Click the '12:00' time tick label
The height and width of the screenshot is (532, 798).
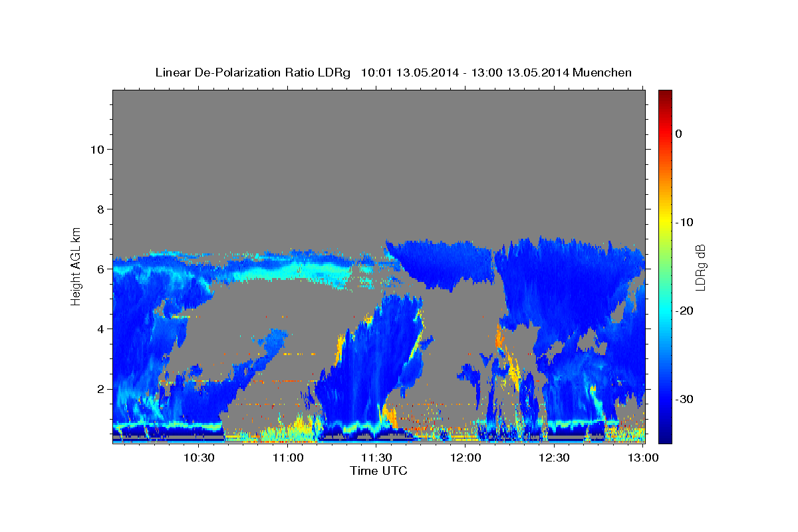click(465, 458)
